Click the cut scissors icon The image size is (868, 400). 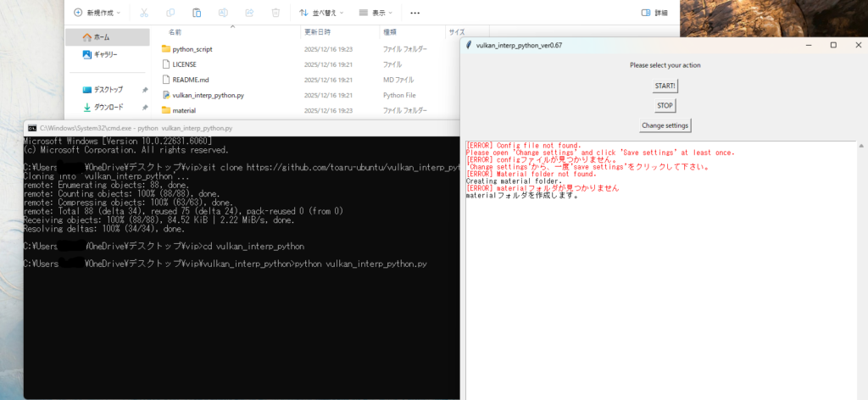(144, 14)
